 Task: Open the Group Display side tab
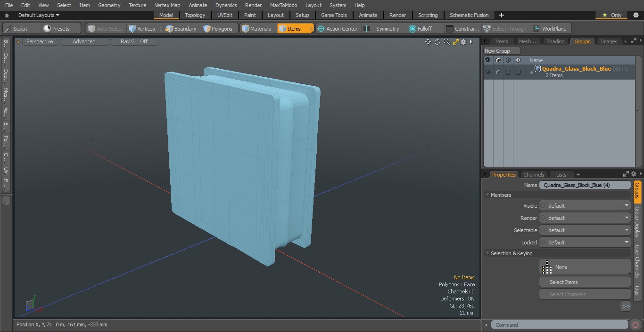[x=637, y=221]
